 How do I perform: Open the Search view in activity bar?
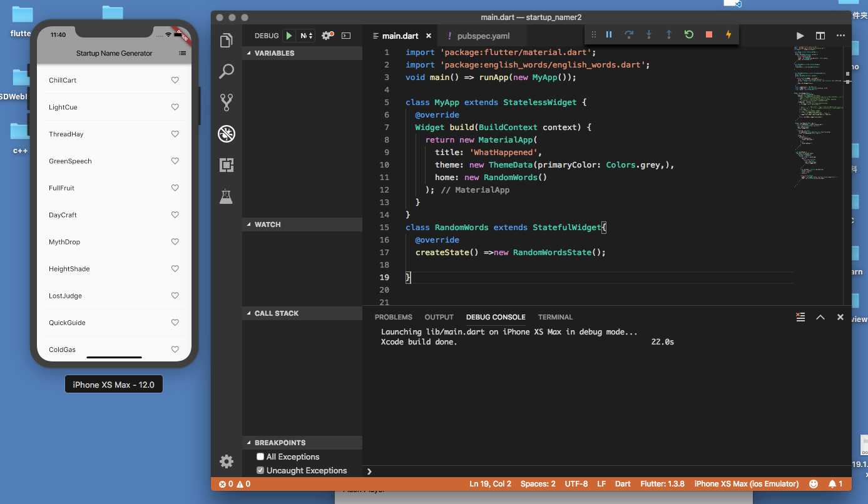[x=227, y=71]
